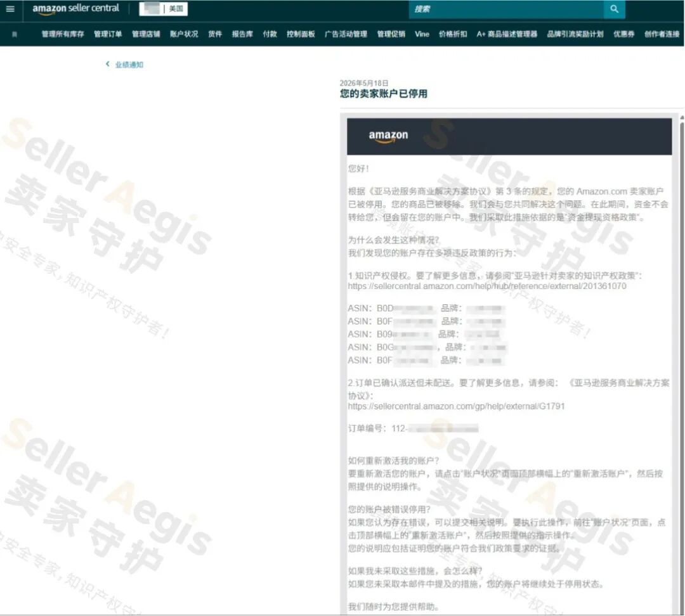Open 账户状况 menu item

(184, 34)
